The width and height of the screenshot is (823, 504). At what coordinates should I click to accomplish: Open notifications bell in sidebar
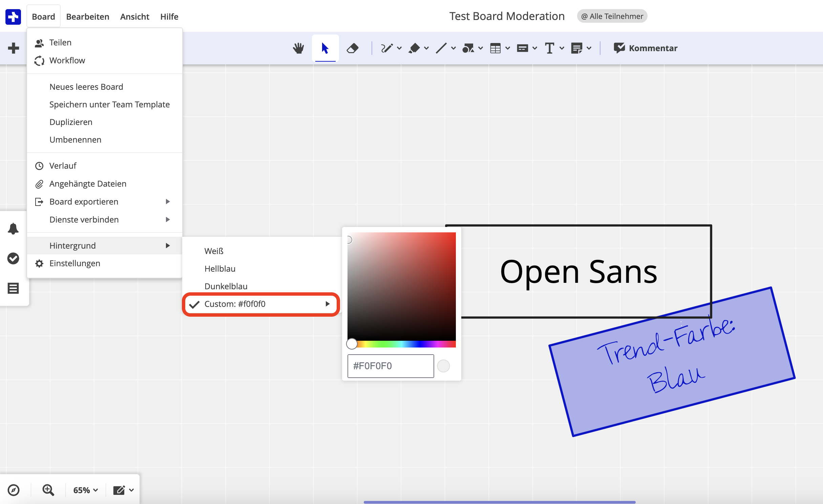13,229
